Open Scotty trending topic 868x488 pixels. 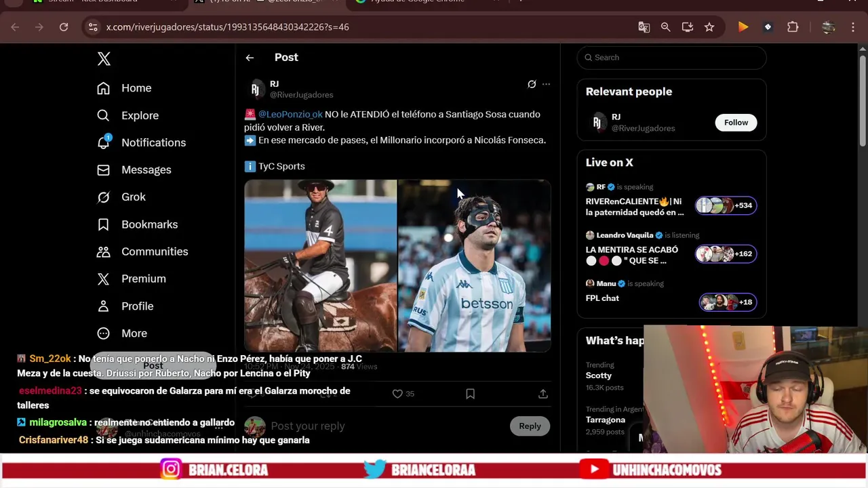click(599, 375)
